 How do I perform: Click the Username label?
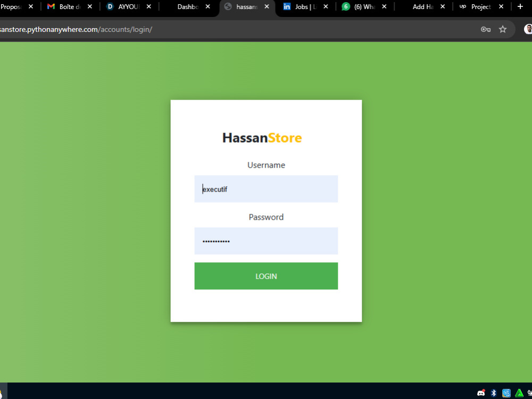coord(266,165)
